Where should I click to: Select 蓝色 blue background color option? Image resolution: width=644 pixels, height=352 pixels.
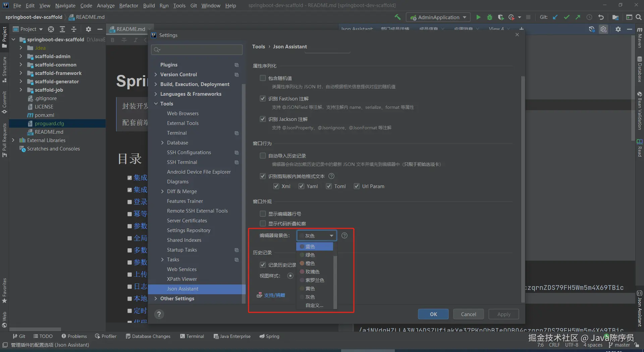(x=315, y=247)
